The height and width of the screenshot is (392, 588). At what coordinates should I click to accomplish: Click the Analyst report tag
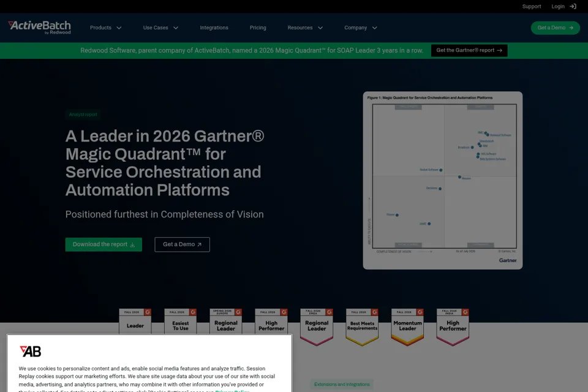[x=83, y=115]
